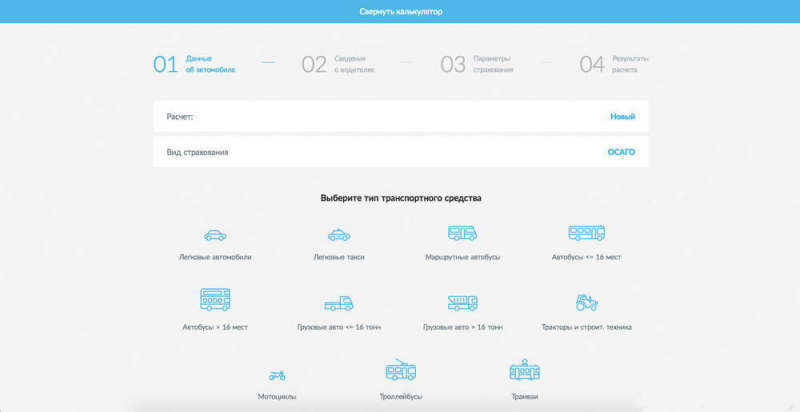Pick the heavy truck over 16 tonnes icon
The height and width of the screenshot is (412, 800).
coord(462,302)
